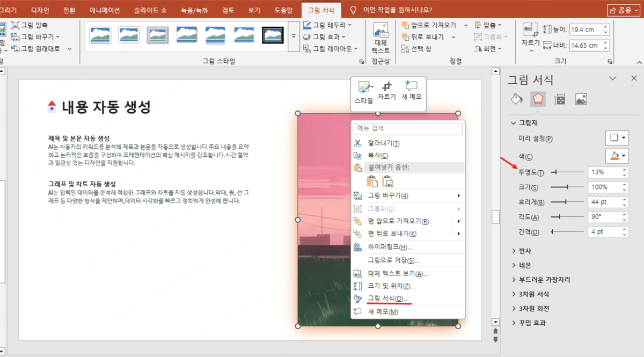Select the 채우기 및 선 paint bucket icon
The image size is (644, 357).
(x=516, y=99)
